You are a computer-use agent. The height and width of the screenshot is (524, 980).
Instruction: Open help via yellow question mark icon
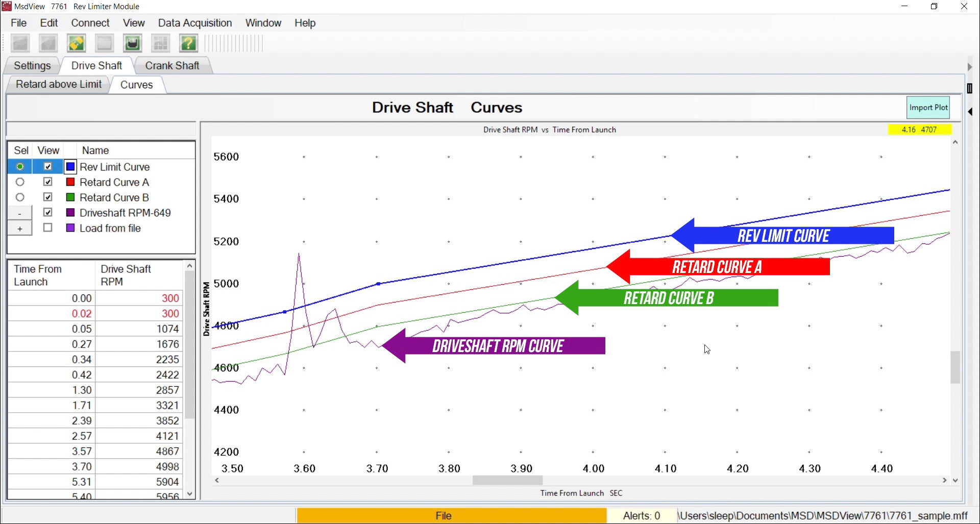point(188,43)
